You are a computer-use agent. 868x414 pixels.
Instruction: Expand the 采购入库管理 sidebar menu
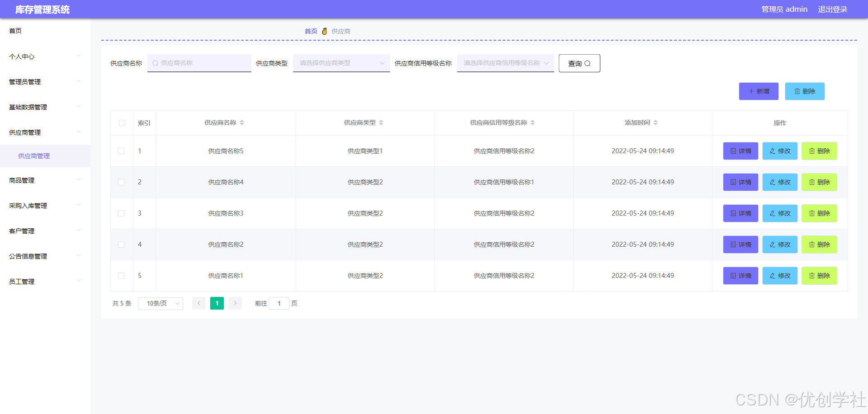tap(45, 206)
